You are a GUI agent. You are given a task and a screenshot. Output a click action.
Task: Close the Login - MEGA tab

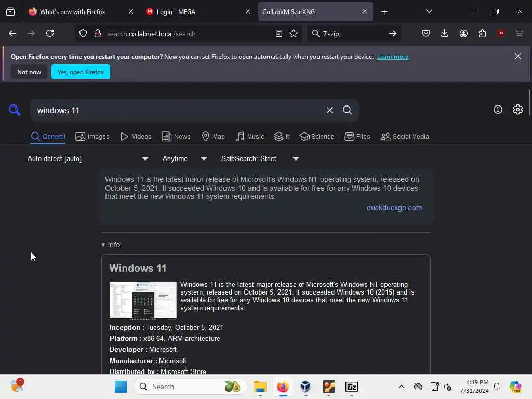point(248,11)
